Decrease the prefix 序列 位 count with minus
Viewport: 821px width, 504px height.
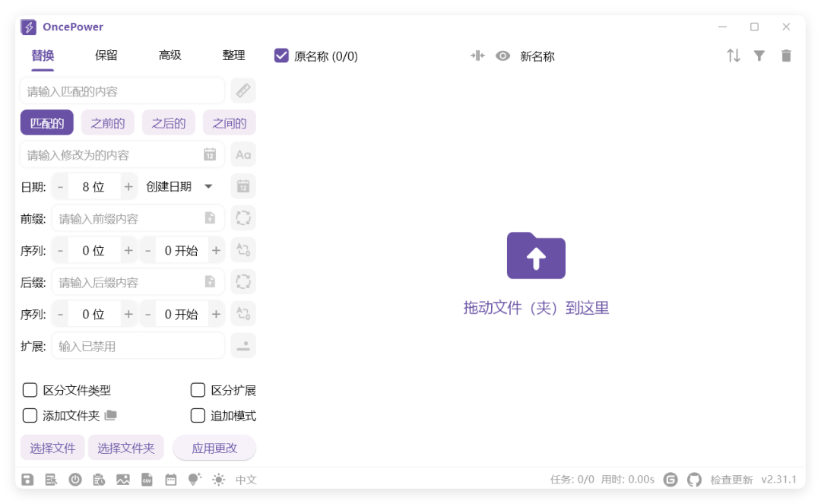tap(60, 251)
